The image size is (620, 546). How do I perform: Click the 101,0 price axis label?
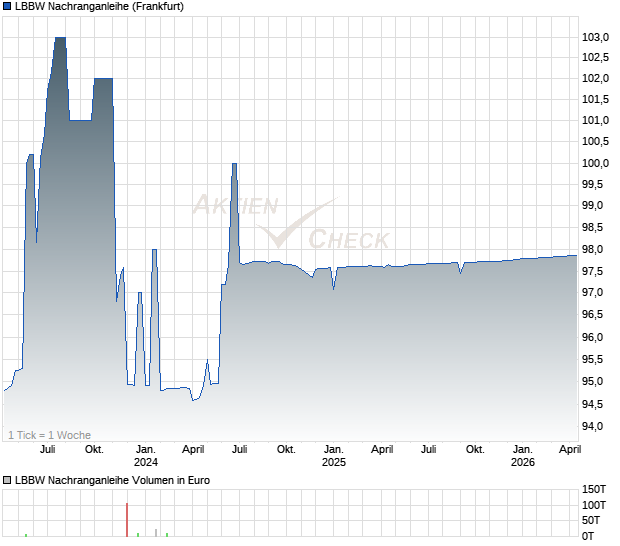(595, 120)
